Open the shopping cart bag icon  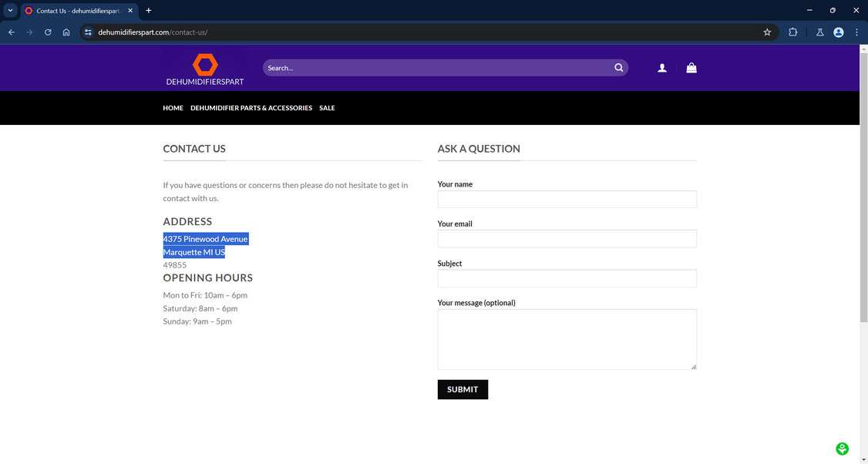point(691,68)
